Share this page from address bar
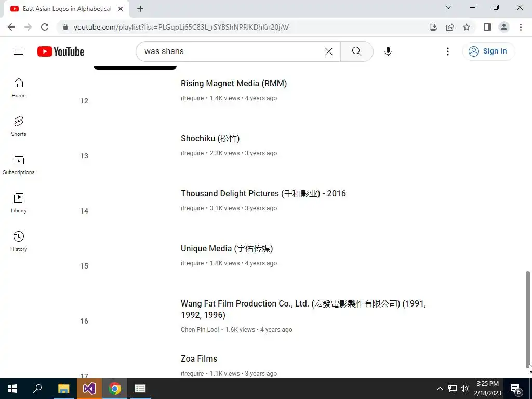 [x=450, y=27]
